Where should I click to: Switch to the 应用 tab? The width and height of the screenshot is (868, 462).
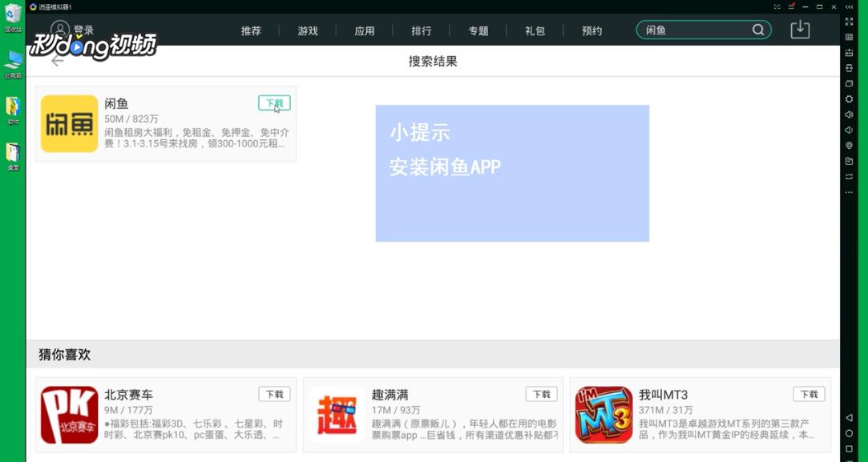tap(364, 31)
